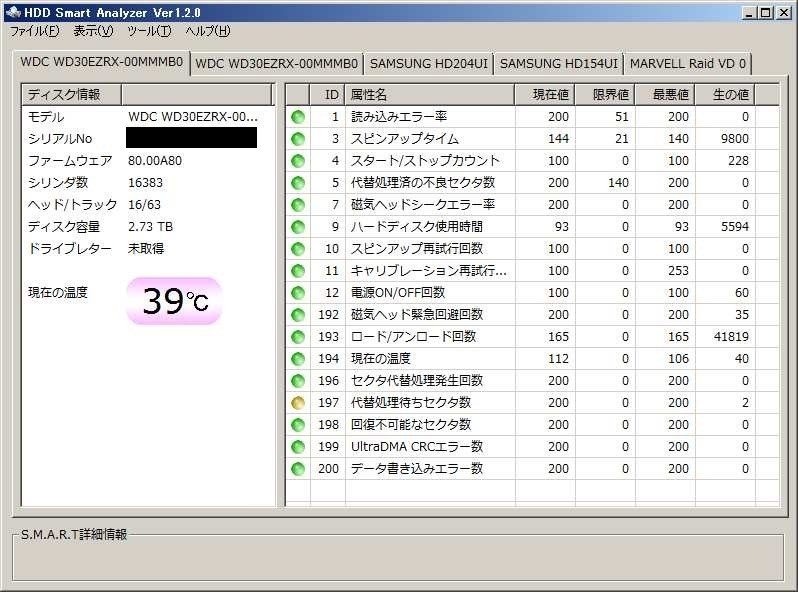Select the 代替処理済の不良セクタ数 attribute name

423,183
